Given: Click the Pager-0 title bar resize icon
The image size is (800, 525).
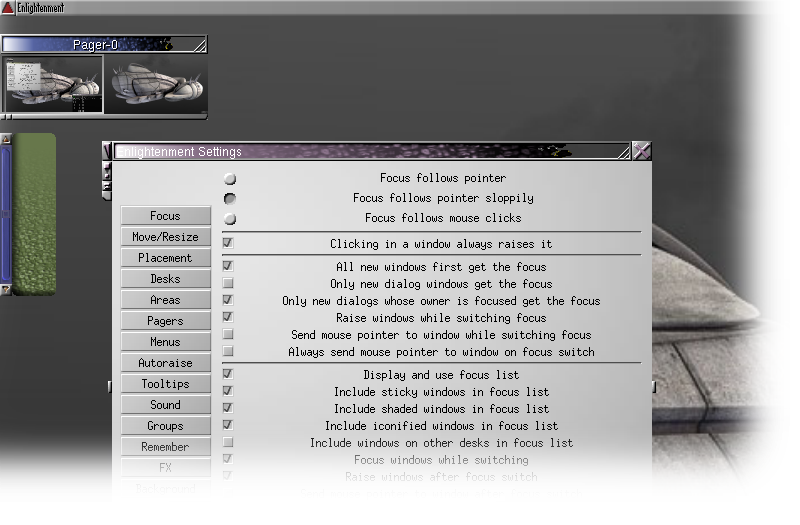Looking at the screenshot, I should click(200, 45).
